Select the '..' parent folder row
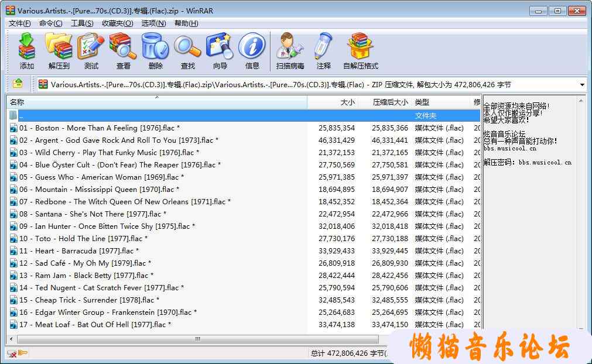 244,116
